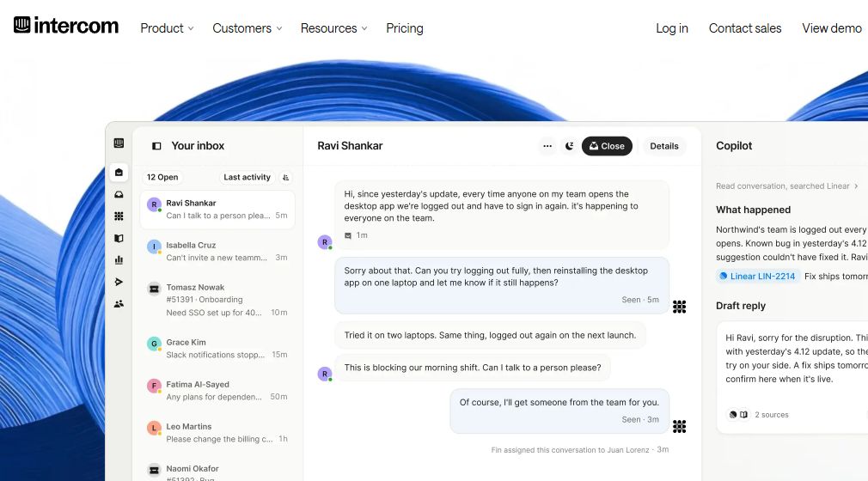Viewport: 868px width, 481px height.
Task: Select Grace Kim's Slack notifications conversation
Action: point(217,348)
